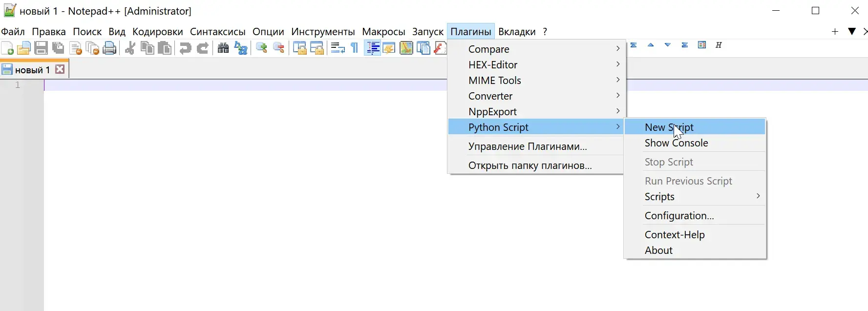Viewport: 868px width, 311px height.
Task: Toggle the Document Map toolbar icon
Action: [x=406, y=48]
